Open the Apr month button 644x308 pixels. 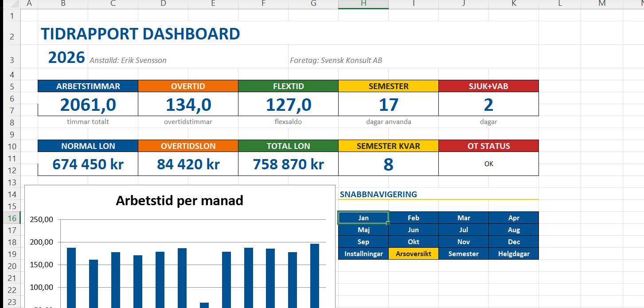pyautogui.click(x=514, y=218)
